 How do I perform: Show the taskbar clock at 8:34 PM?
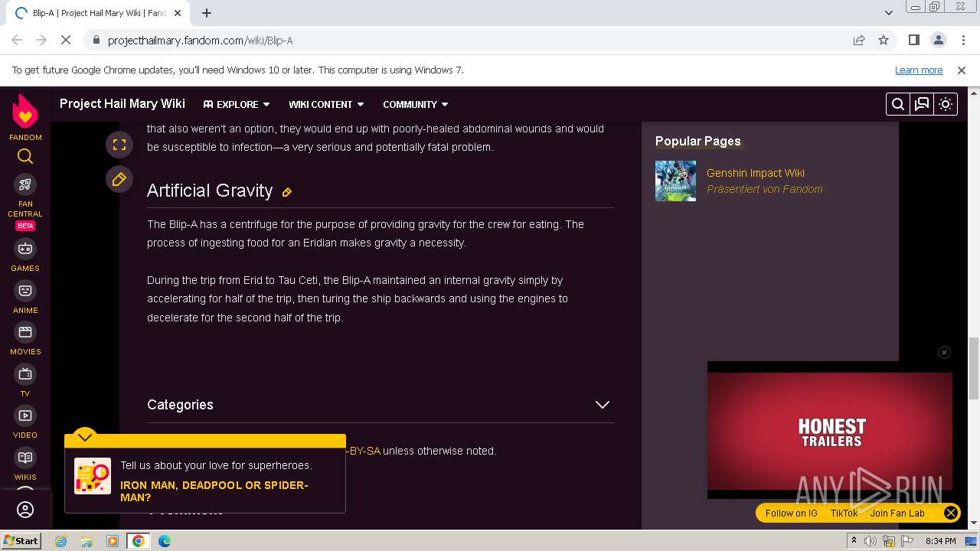940,541
